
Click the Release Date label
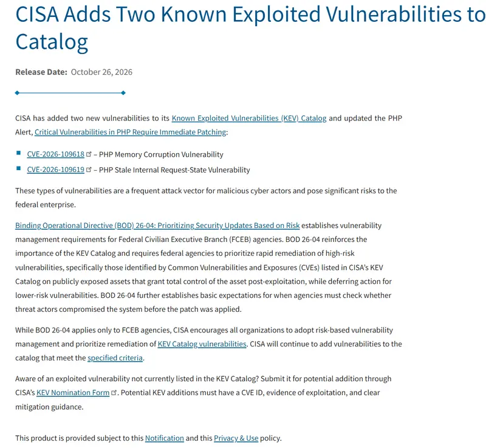click(41, 72)
